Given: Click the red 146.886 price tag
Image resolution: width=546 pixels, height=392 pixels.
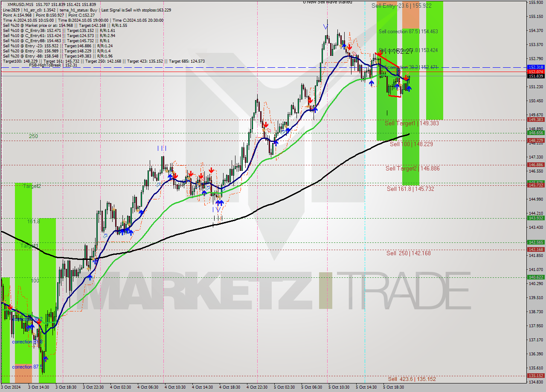Looking at the screenshot, I should (x=536, y=164).
